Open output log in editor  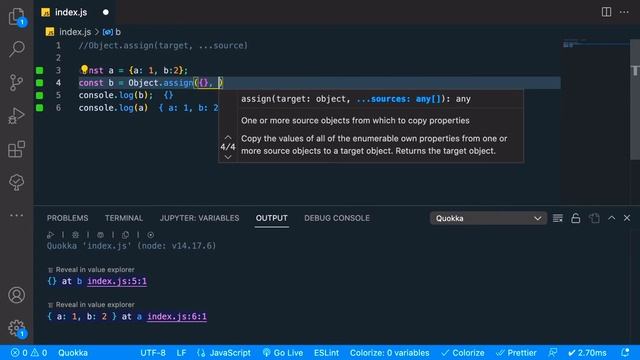[594, 218]
